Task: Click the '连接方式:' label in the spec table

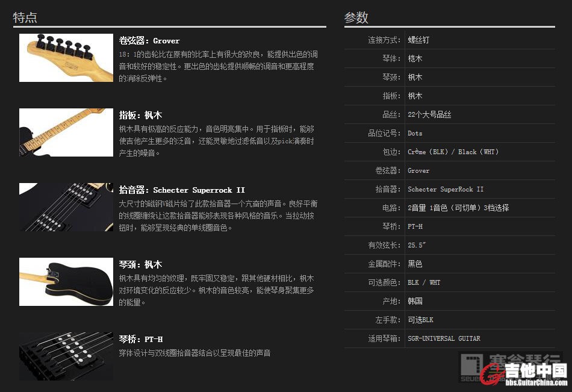Action: (x=384, y=40)
